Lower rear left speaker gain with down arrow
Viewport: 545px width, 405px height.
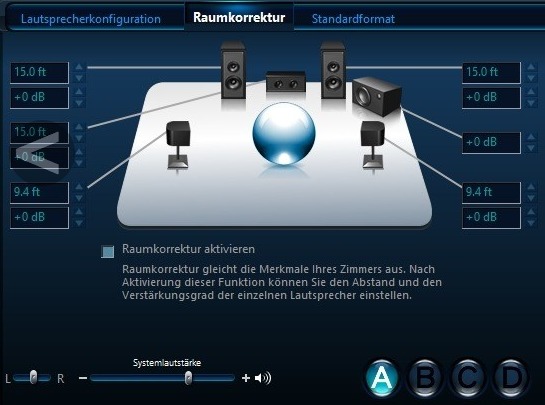[79, 223]
